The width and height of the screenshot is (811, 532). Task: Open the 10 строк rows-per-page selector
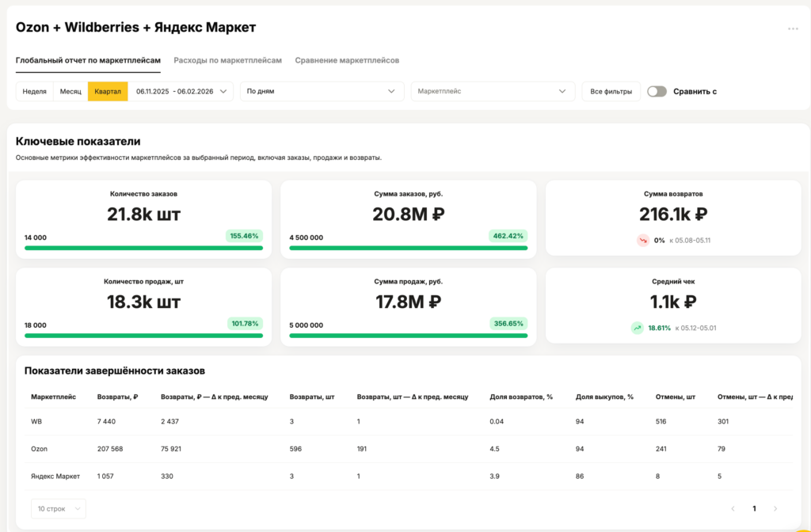(58, 508)
